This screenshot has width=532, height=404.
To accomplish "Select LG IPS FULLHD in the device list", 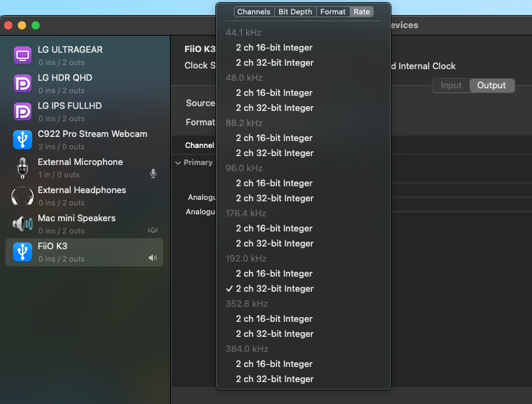I will point(84,112).
